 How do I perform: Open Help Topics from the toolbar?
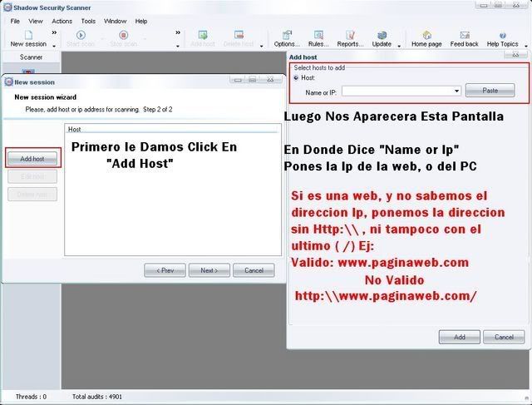[502, 39]
